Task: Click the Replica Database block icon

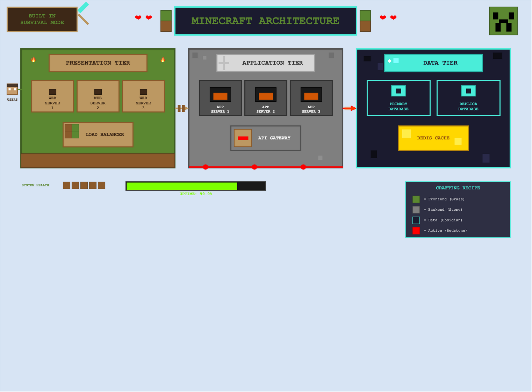Action: tap(468, 91)
